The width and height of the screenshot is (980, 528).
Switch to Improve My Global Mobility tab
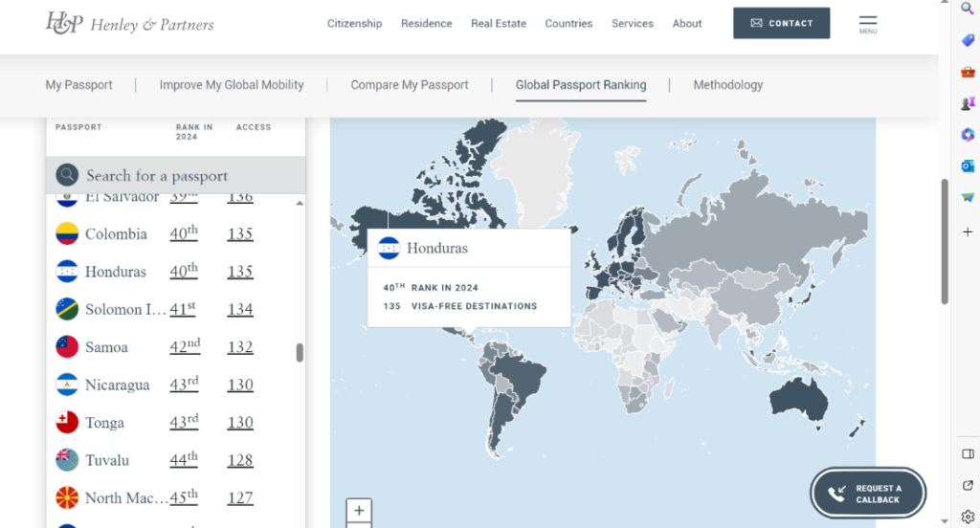click(x=232, y=85)
